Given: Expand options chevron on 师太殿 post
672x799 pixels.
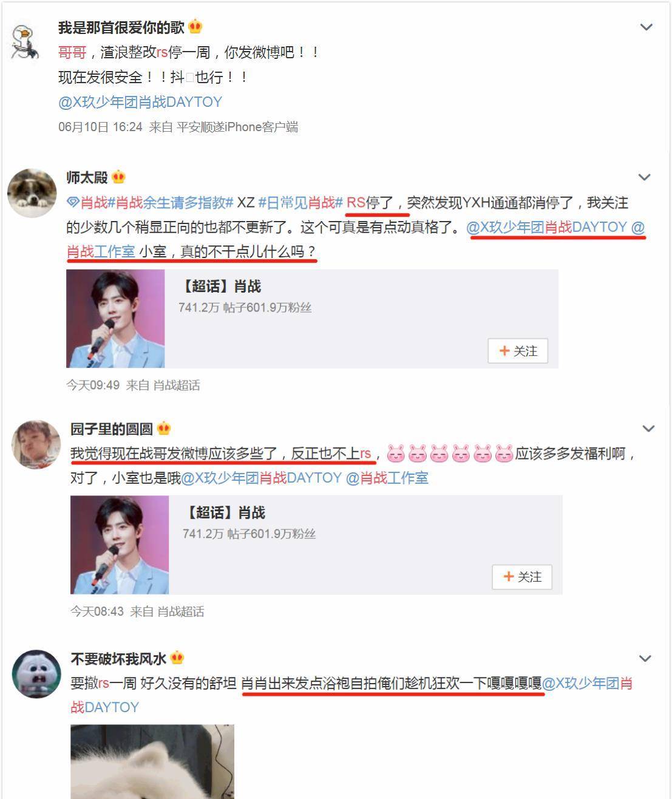Looking at the screenshot, I should pyautogui.click(x=644, y=177).
